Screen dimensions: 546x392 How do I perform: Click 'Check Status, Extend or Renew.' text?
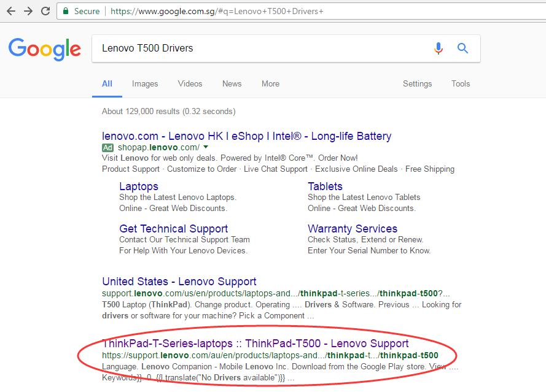coord(365,240)
